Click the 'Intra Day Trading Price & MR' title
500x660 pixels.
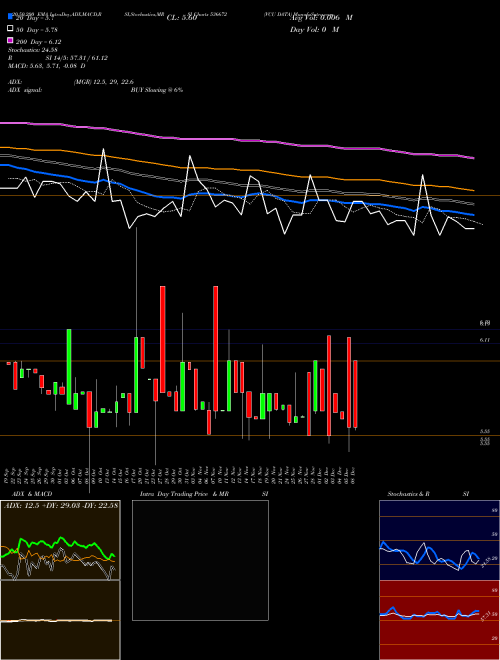coord(184,494)
